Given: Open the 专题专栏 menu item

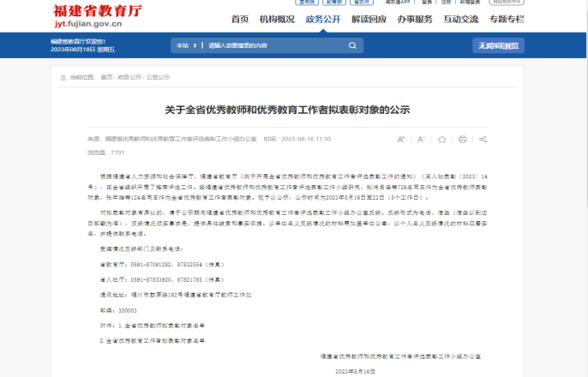Looking at the screenshot, I should [507, 19].
